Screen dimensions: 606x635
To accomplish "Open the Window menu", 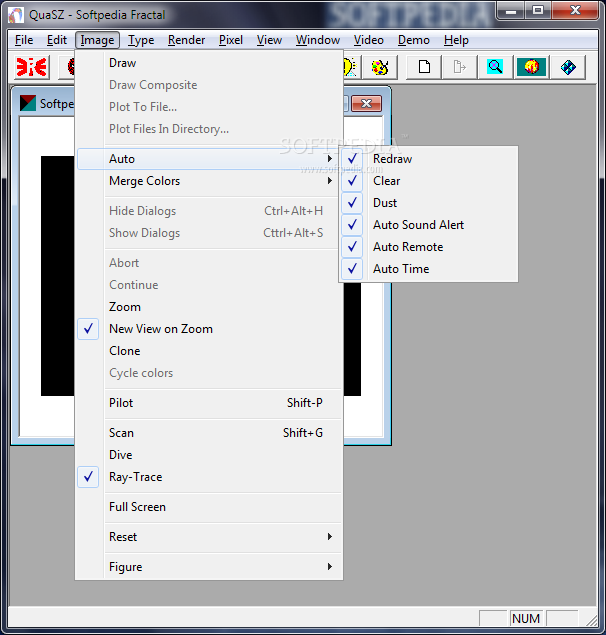I will pos(318,40).
